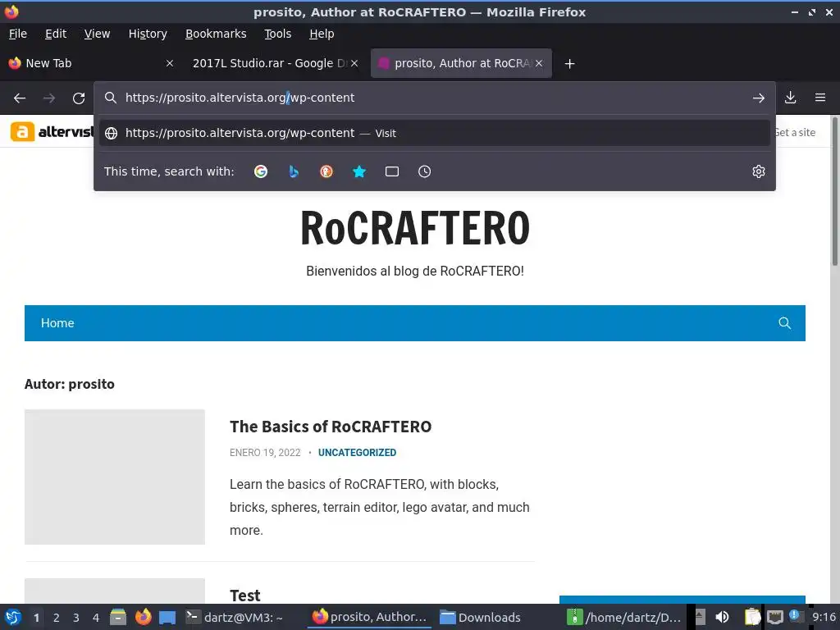Image resolution: width=840 pixels, height=630 pixels.
Task: Open the File menu
Action: [18, 34]
